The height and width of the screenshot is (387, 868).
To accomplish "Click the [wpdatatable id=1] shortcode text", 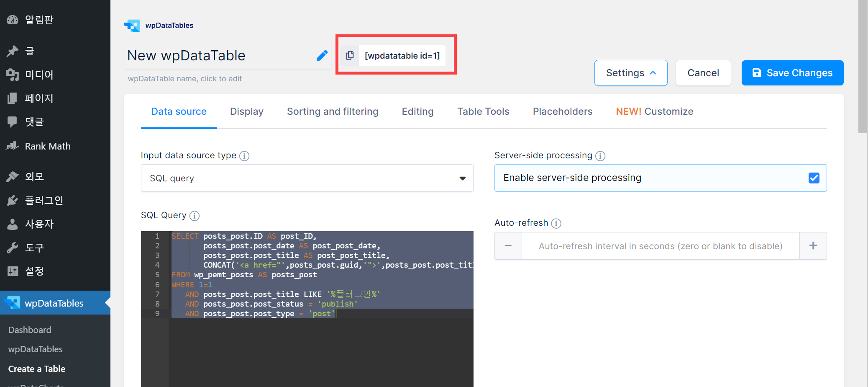I will pyautogui.click(x=402, y=56).
